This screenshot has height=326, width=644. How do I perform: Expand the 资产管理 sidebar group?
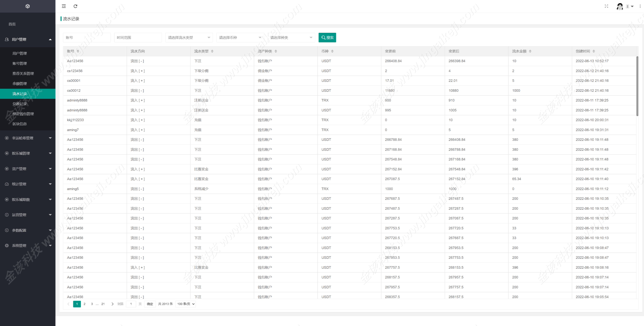click(x=50, y=169)
